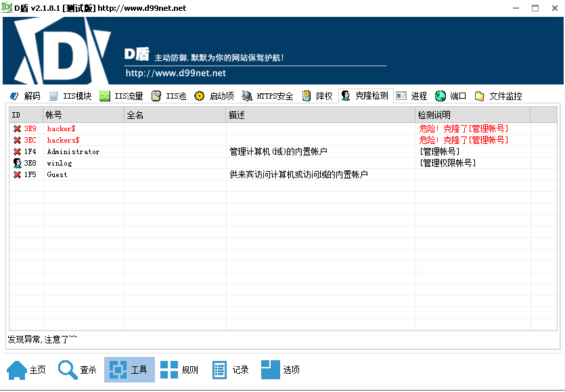Click the 描述 column header
The image size is (565, 392).
(x=321, y=115)
